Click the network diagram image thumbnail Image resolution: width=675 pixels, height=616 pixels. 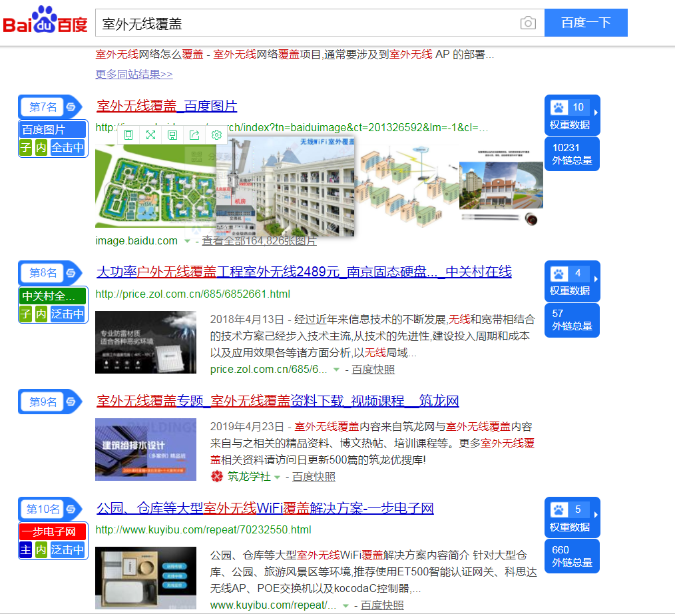(407, 186)
